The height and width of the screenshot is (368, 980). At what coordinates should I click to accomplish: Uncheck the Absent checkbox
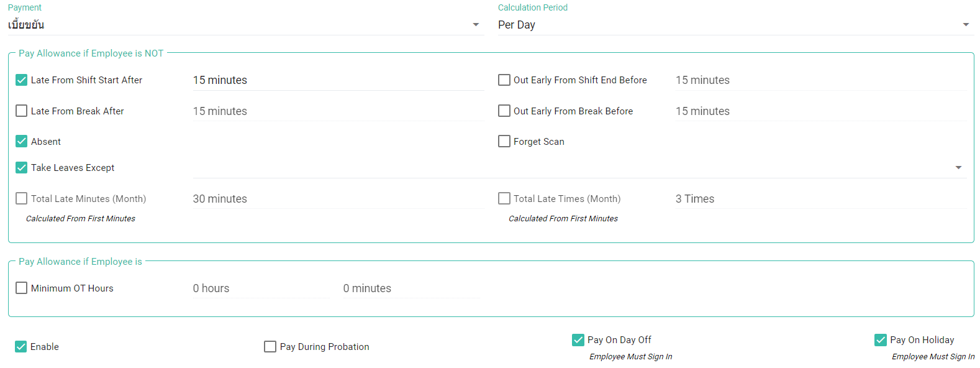point(22,142)
